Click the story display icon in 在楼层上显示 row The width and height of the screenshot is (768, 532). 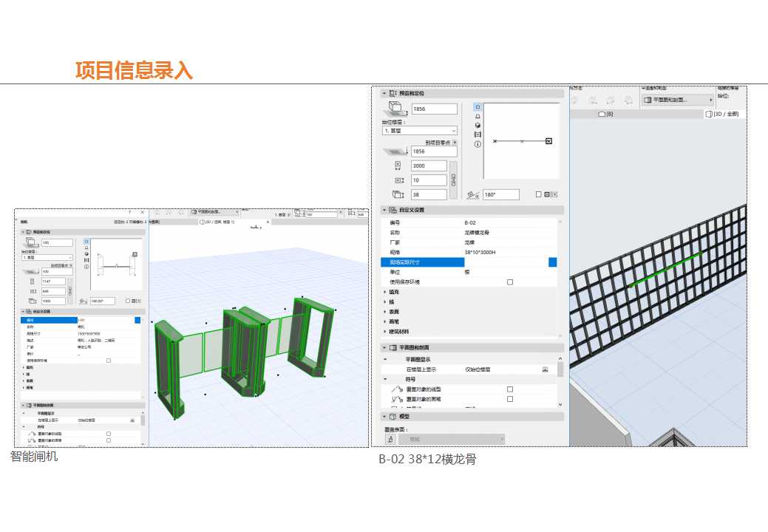pos(545,368)
